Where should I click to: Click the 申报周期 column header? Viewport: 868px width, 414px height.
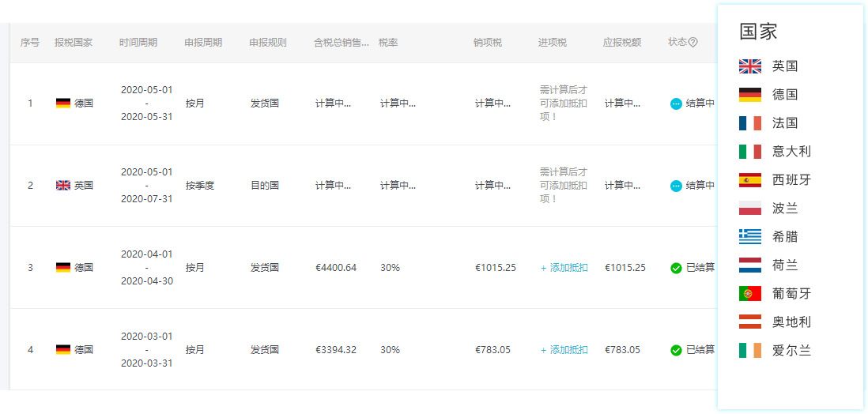click(x=203, y=43)
